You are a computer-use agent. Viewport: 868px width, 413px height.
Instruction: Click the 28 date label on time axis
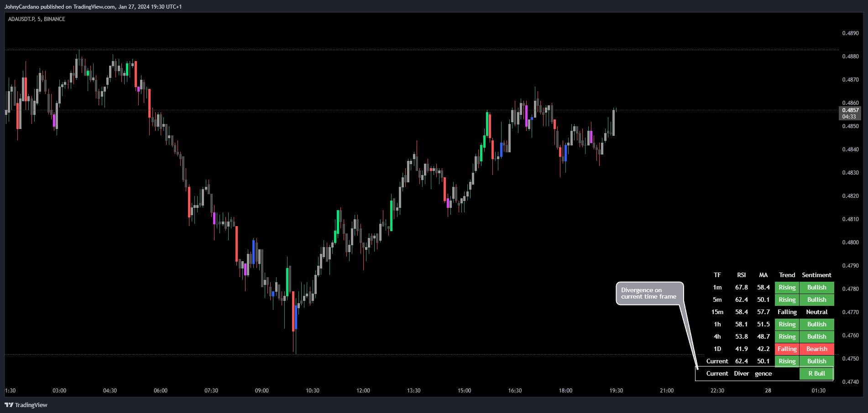point(768,391)
